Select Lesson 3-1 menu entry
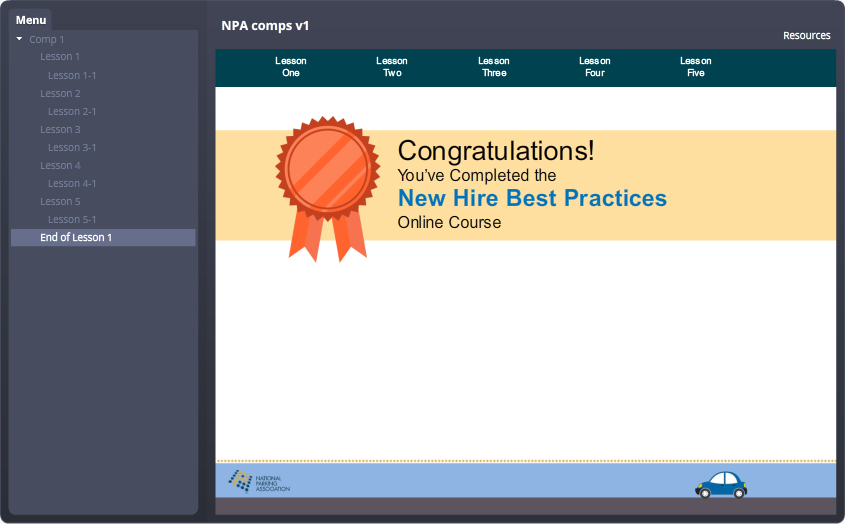Viewport: 845px width, 524px height. (x=72, y=147)
